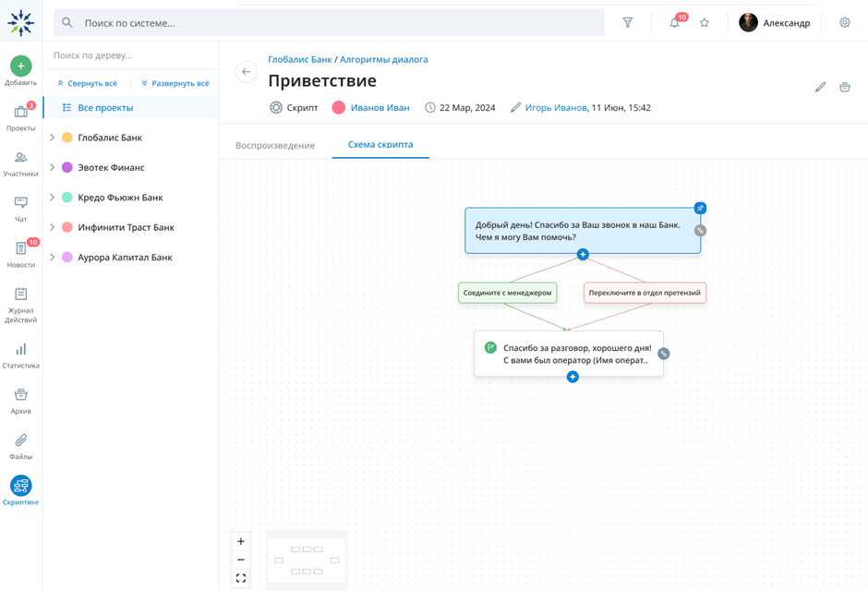The image size is (868, 591).
Task: Open the Archive section in sidebar
Action: 20,401
